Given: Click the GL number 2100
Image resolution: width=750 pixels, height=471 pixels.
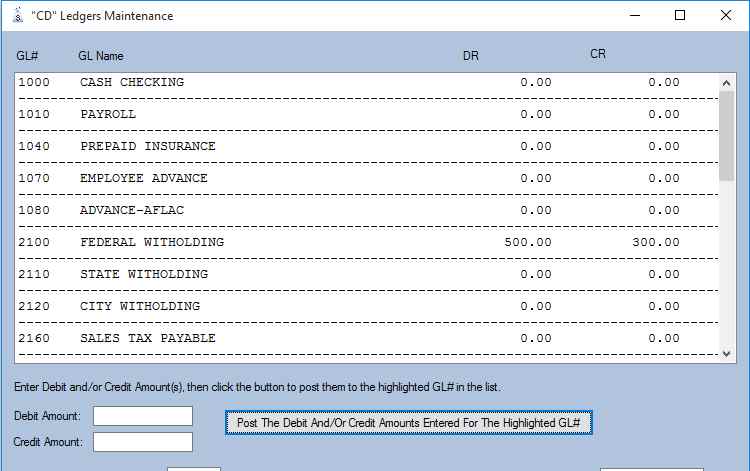Looking at the screenshot, I should pyautogui.click(x=34, y=242).
